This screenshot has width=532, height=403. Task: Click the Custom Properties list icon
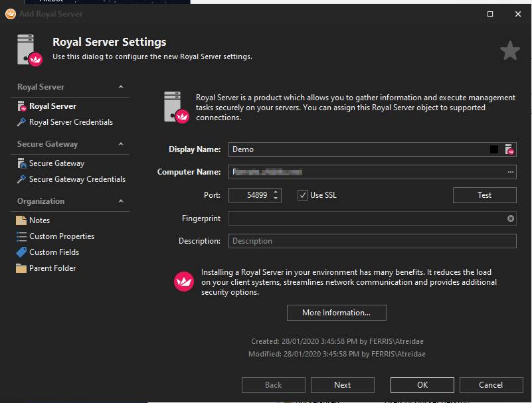[x=21, y=236]
